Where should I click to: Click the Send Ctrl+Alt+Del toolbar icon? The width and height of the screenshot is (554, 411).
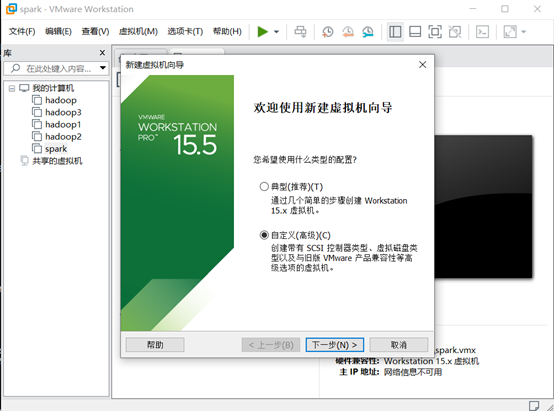pyautogui.click(x=301, y=32)
